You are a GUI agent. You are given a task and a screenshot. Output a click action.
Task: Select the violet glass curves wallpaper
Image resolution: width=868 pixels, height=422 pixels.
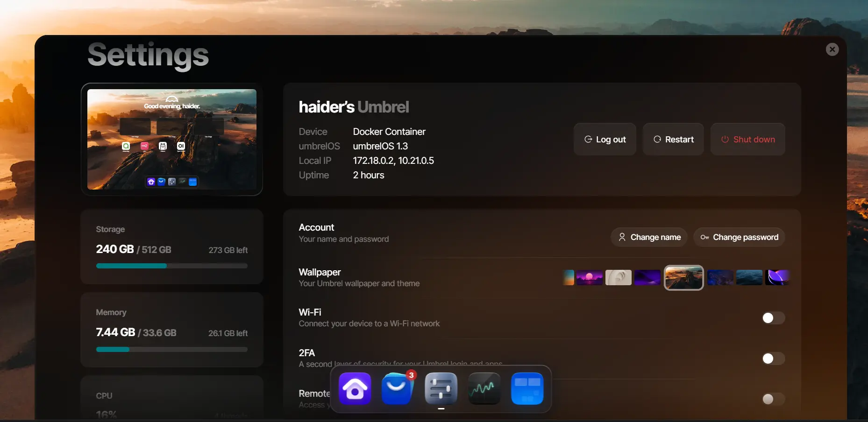coord(777,277)
